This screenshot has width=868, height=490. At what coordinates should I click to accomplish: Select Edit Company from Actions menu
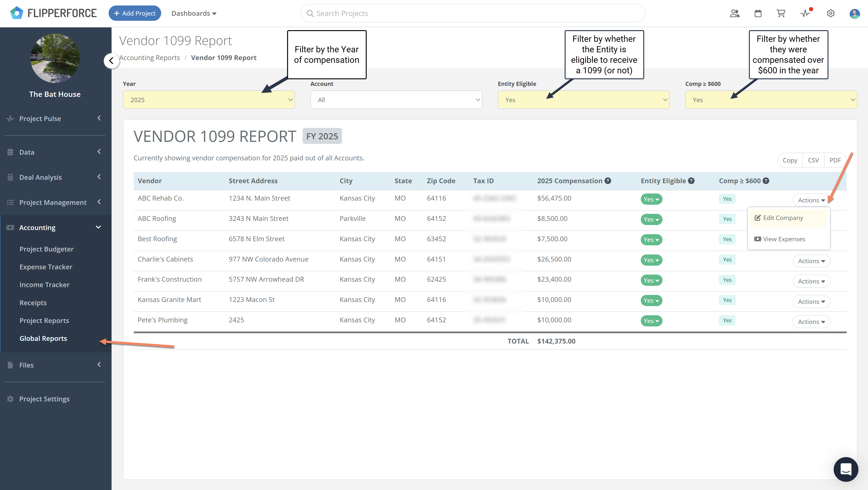pyautogui.click(x=783, y=218)
